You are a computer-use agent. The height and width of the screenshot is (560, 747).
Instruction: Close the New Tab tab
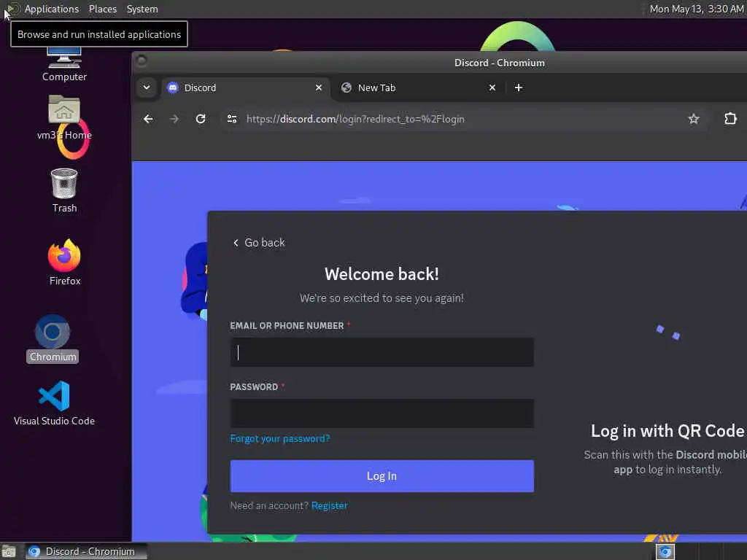[492, 87]
